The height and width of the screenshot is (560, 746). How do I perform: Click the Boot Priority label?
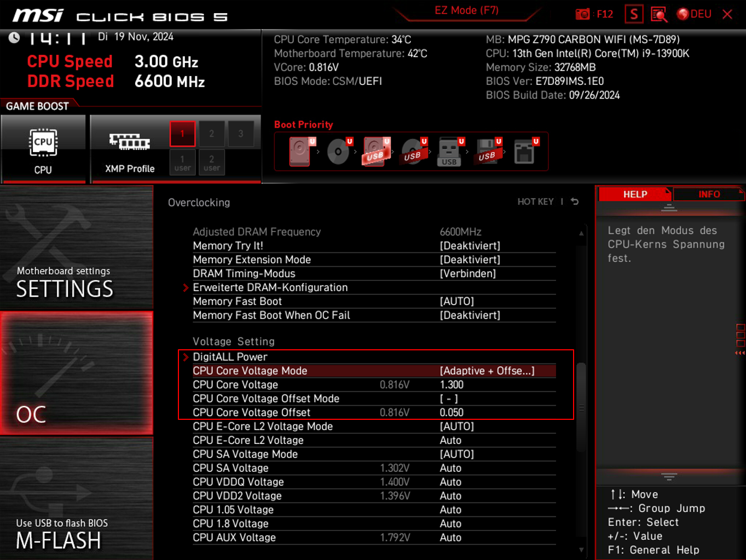pos(303,125)
